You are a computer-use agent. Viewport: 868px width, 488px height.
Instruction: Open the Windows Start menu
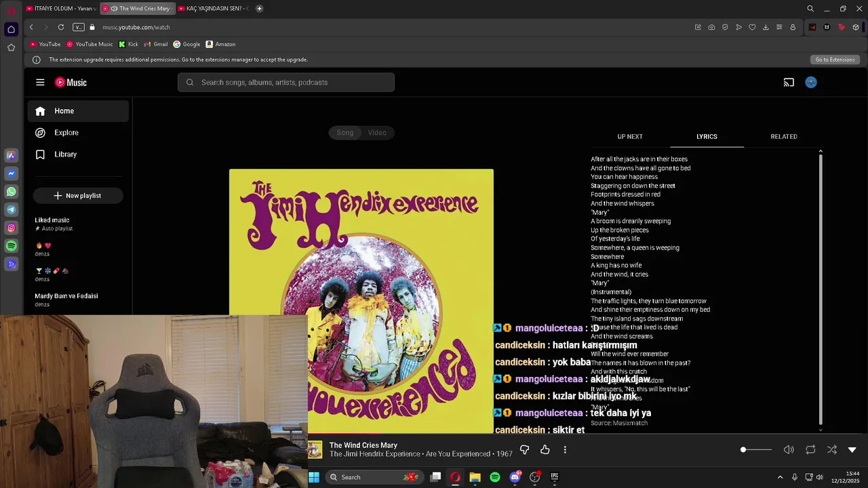314,477
